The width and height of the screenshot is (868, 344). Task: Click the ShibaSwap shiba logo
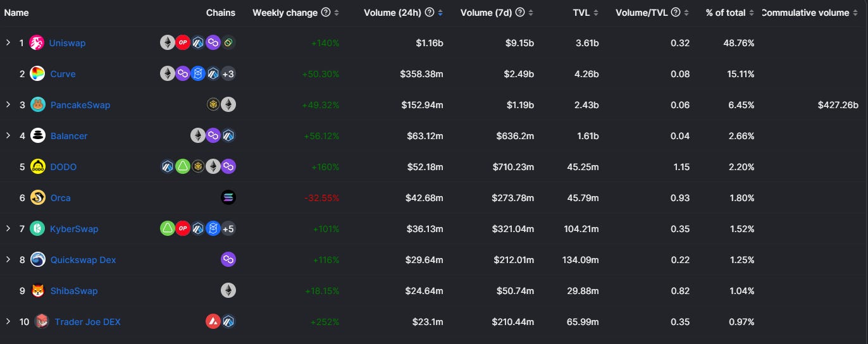point(38,291)
